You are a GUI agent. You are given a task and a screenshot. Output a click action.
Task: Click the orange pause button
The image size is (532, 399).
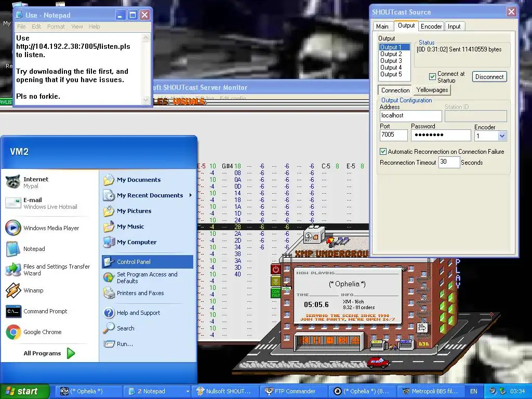click(x=317, y=340)
